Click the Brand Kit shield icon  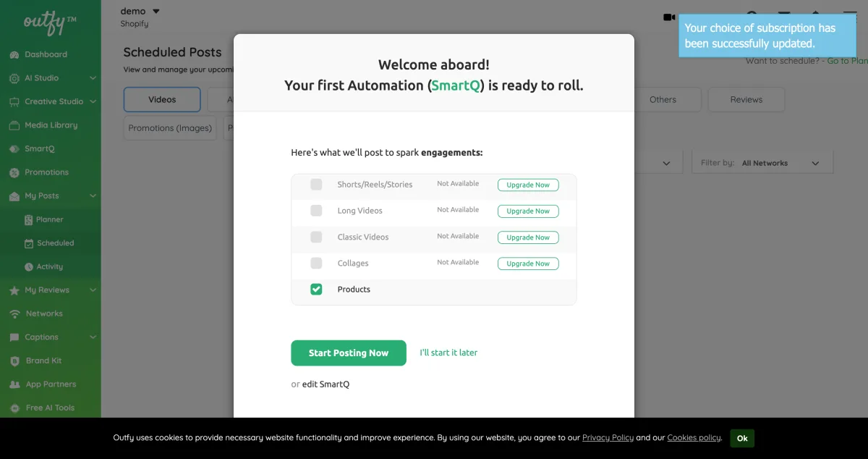tap(14, 361)
